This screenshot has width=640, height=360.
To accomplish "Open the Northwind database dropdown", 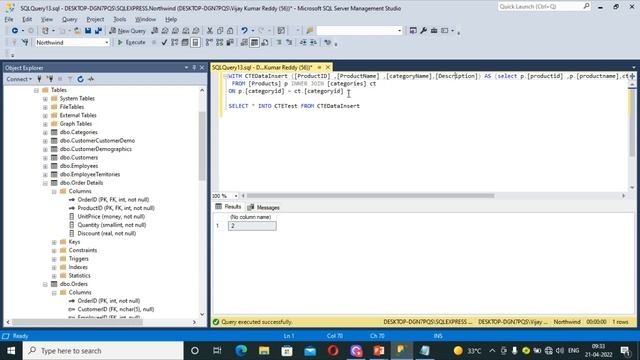I will pyautogui.click(x=107, y=42).
